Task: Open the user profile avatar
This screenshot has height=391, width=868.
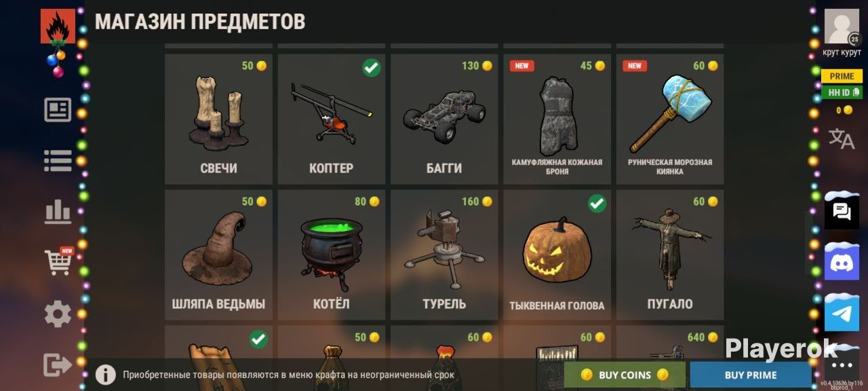Action: pos(842,26)
